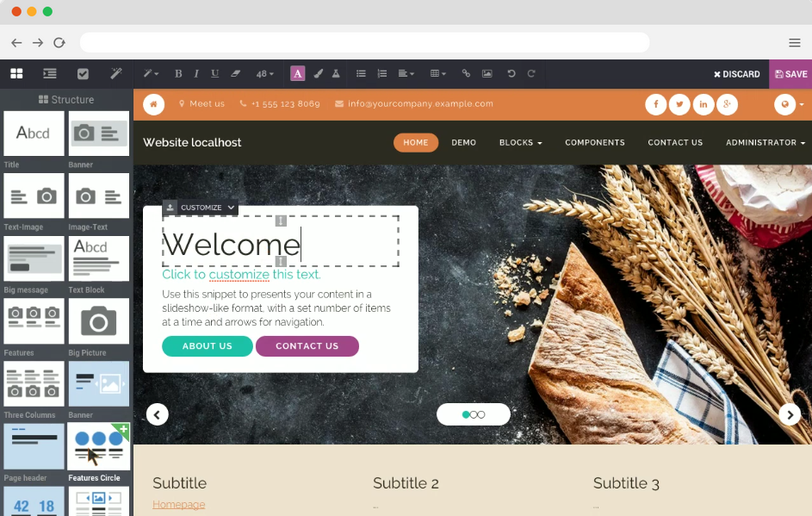
Task: Open the font size 48 dropdown
Action: 264,73
